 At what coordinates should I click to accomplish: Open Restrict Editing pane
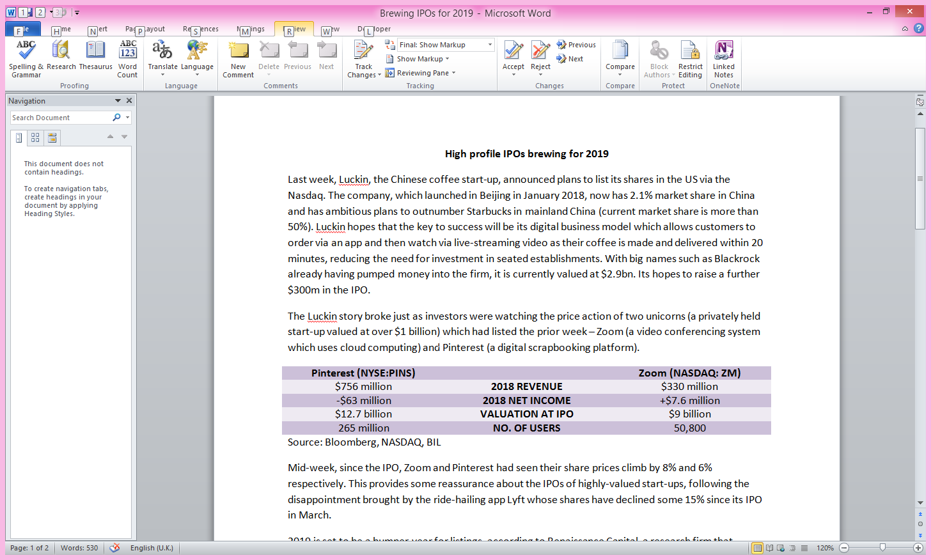(x=691, y=59)
